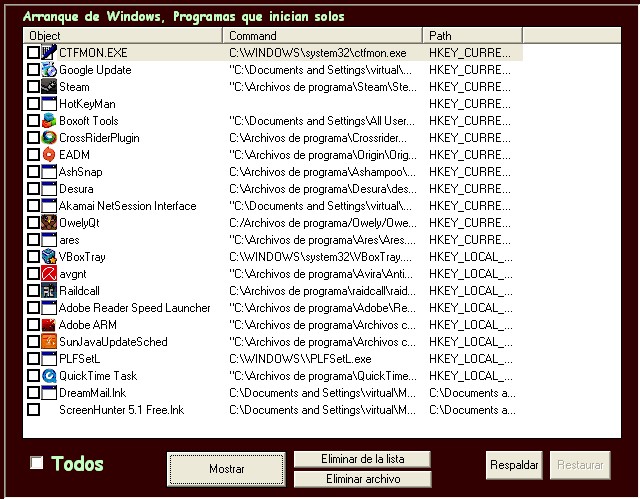Select the Boxoft Tools entry name
The height and width of the screenshot is (499, 640).
coord(89,121)
